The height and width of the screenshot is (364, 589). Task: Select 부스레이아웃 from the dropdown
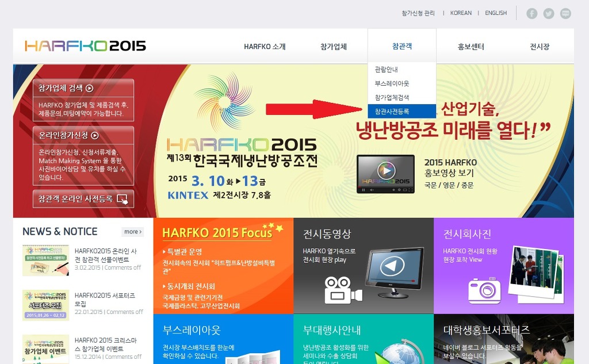(402, 83)
